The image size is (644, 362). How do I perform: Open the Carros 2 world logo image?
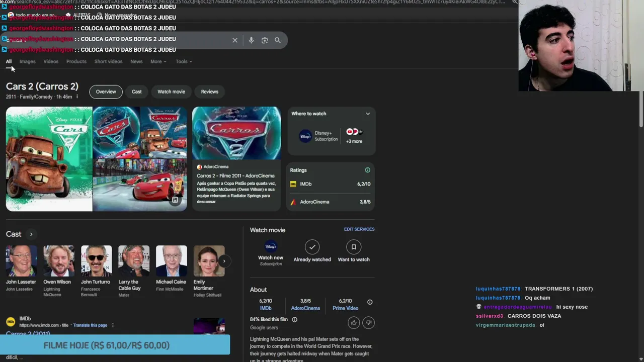pos(236,133)
